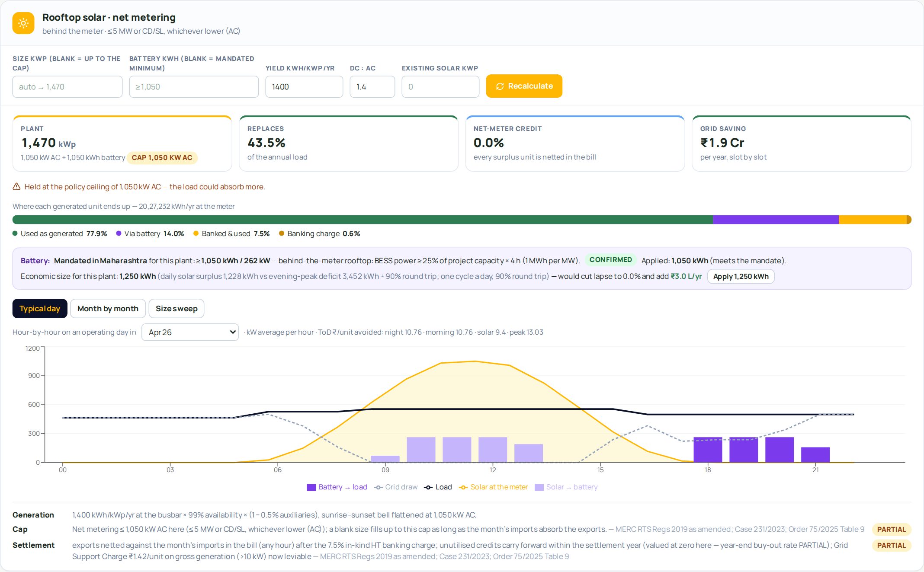Focus the Existing solar kWp field

tap(440, 87)
